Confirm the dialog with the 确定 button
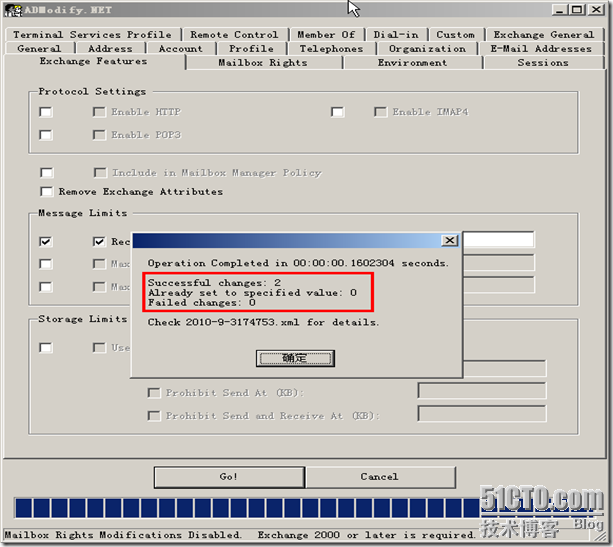 [x=295, y=358]
